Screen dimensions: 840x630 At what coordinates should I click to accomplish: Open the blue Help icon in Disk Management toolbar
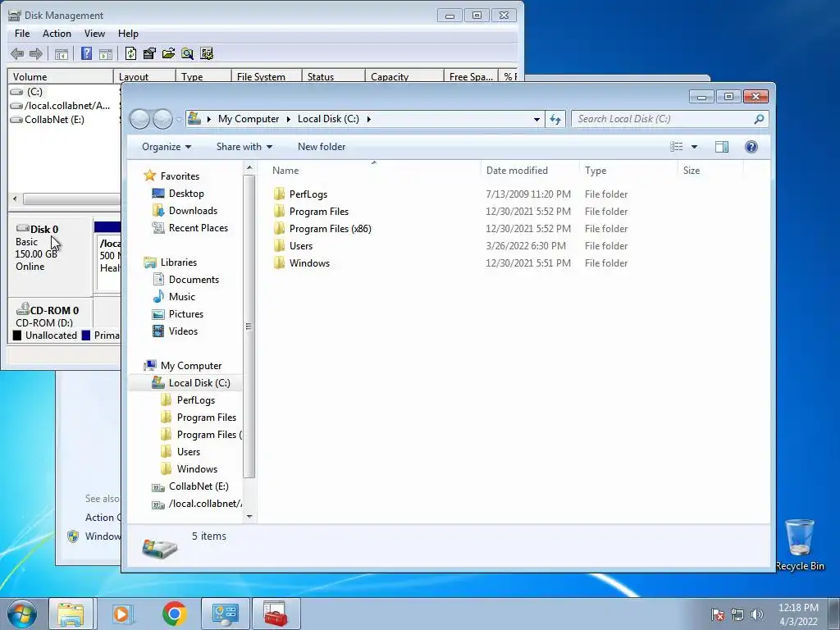(x=86, y=53)
